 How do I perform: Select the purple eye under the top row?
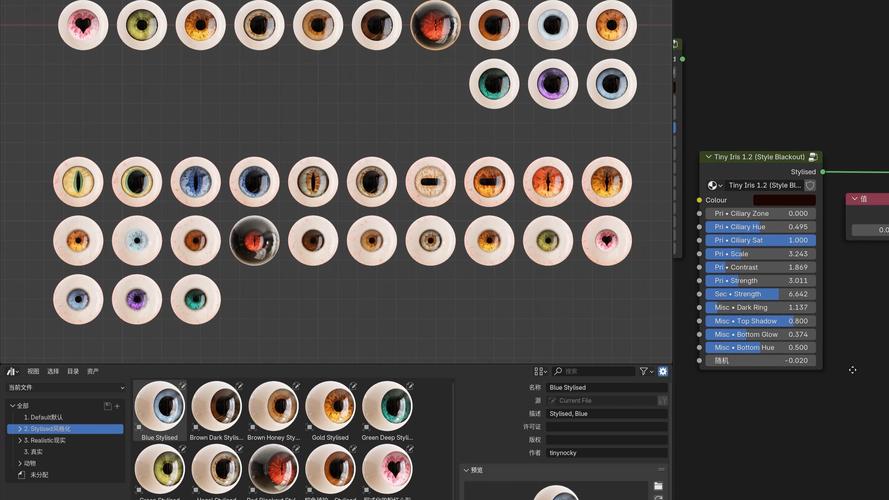553,84
